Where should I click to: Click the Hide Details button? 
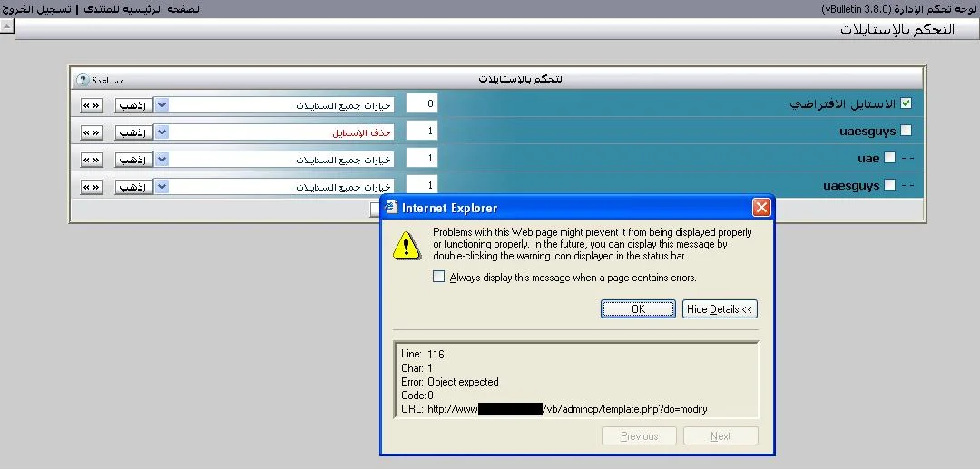click(720, 309)
